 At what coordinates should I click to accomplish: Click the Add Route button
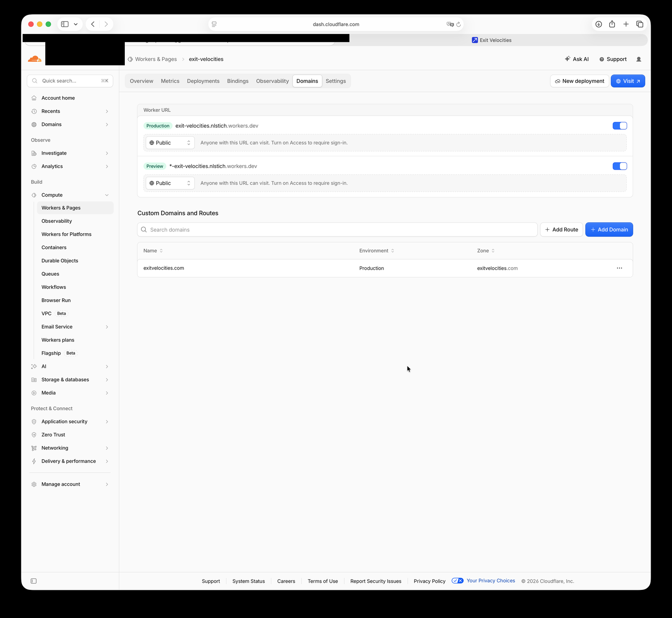(x=561, y=229)
